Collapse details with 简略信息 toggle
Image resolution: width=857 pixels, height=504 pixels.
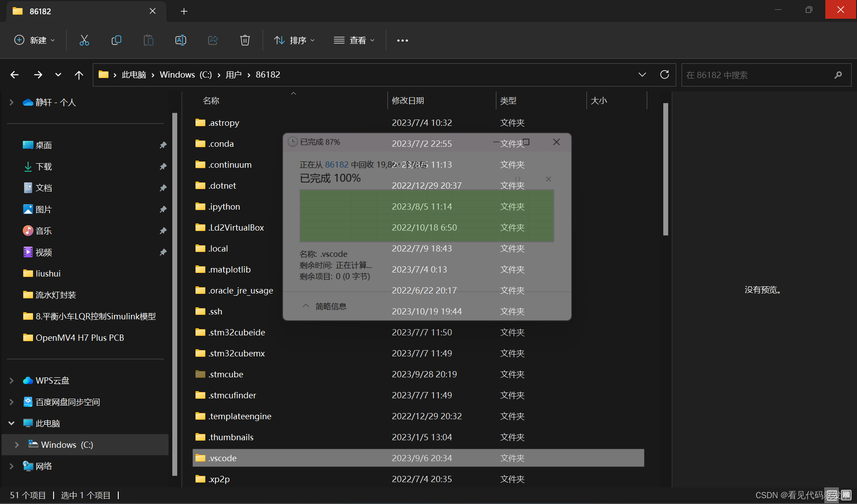click(x=325, y=306)
